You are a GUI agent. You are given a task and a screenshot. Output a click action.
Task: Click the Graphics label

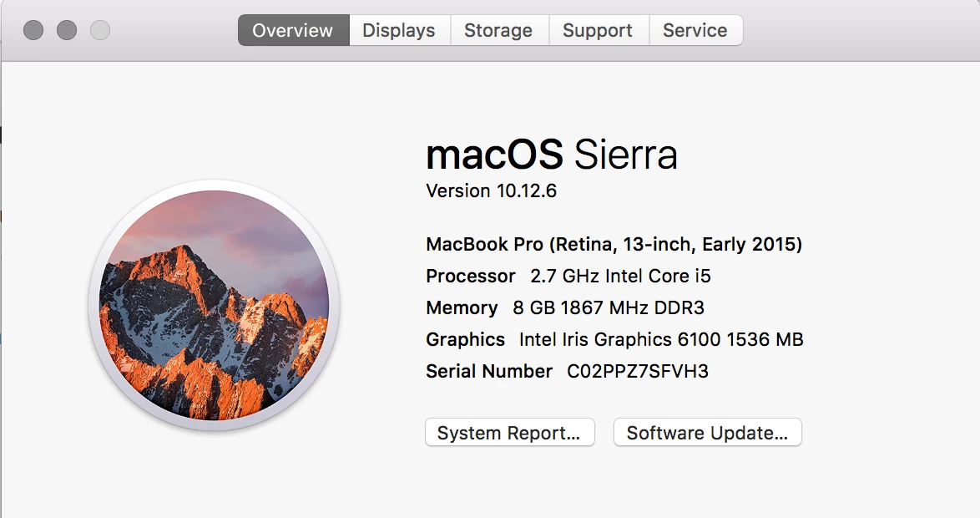(465, 339)
